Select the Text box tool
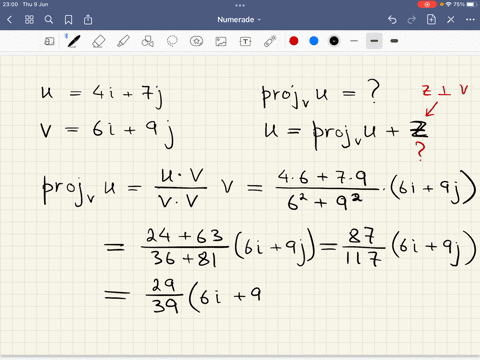480x360 pixels. [245, 41]
